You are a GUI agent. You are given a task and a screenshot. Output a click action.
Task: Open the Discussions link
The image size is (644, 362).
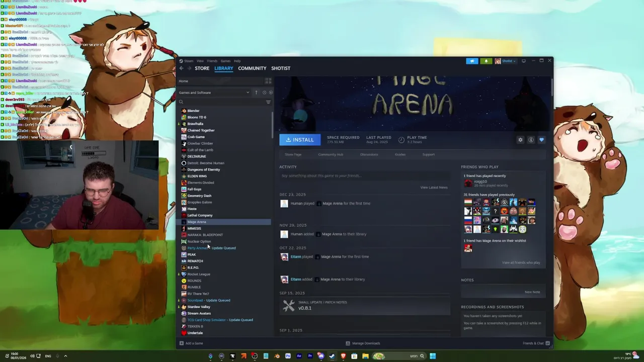tap(369, 154)
